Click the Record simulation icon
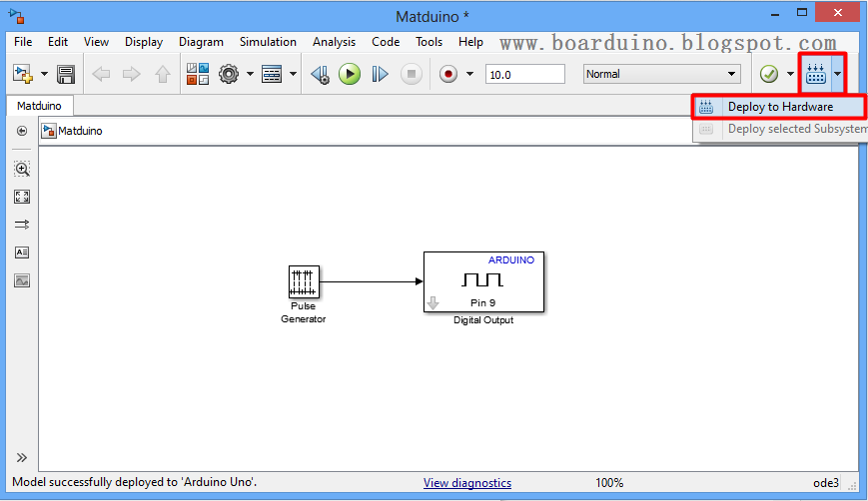The image size is (868, 501). tap(448, 74)
